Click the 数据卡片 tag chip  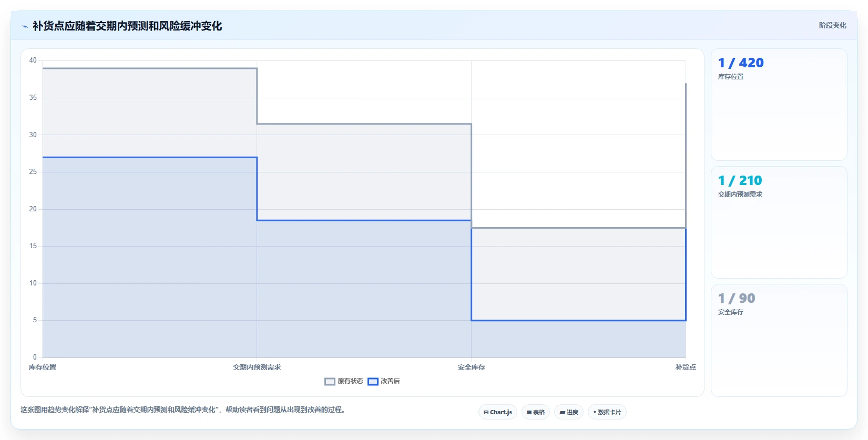click(607, 412)
